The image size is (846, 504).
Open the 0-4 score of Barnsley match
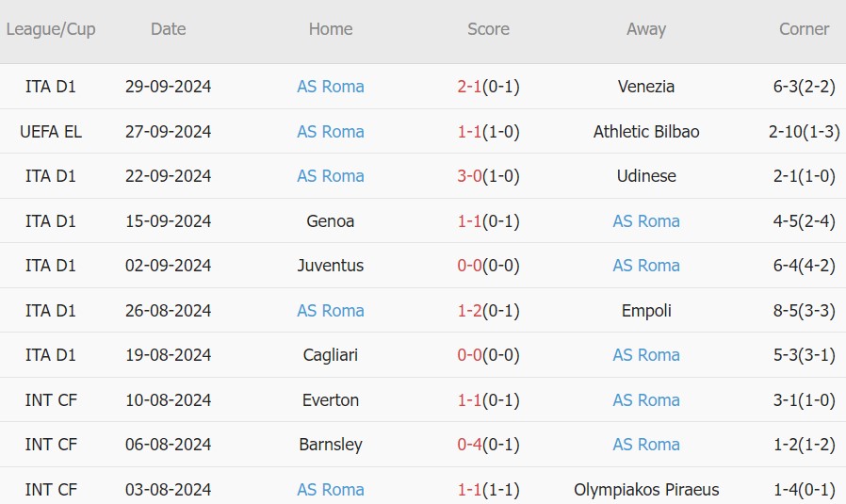(470, 445)
